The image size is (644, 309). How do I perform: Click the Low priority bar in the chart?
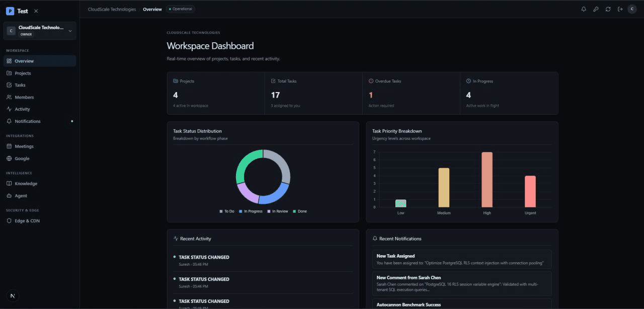400,203
